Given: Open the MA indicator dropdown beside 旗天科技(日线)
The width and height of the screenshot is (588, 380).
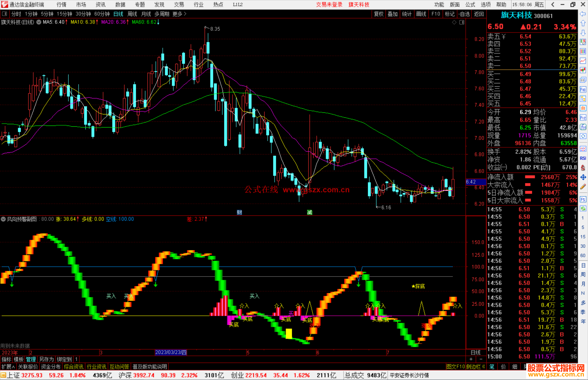Looking at the screenshot, I should (39, 22).
